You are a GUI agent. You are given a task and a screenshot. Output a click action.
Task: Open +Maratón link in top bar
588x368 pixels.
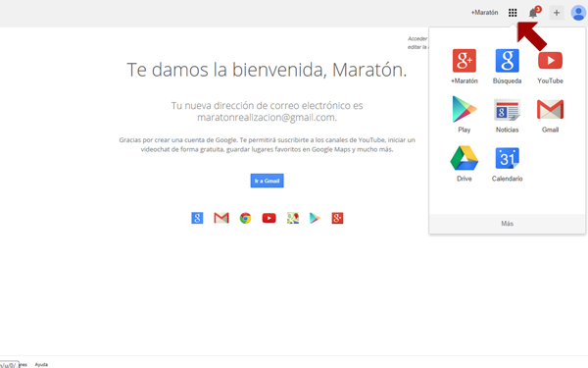coord(484,13)
